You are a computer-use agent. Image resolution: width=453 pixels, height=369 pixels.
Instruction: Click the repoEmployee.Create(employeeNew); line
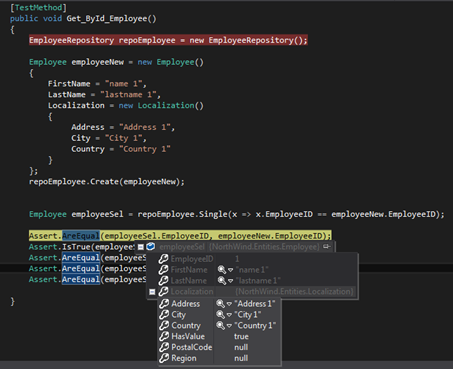click(107, 182)
